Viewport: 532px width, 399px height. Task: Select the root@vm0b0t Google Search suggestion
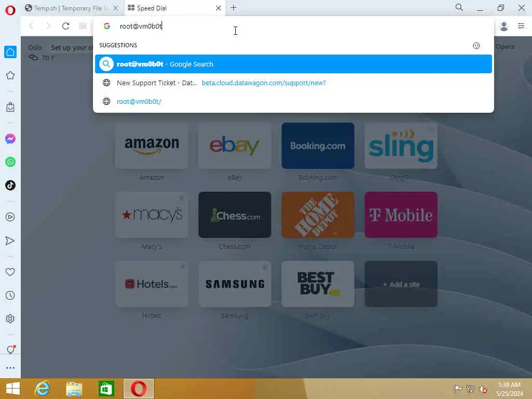click(x=293, y=64)
